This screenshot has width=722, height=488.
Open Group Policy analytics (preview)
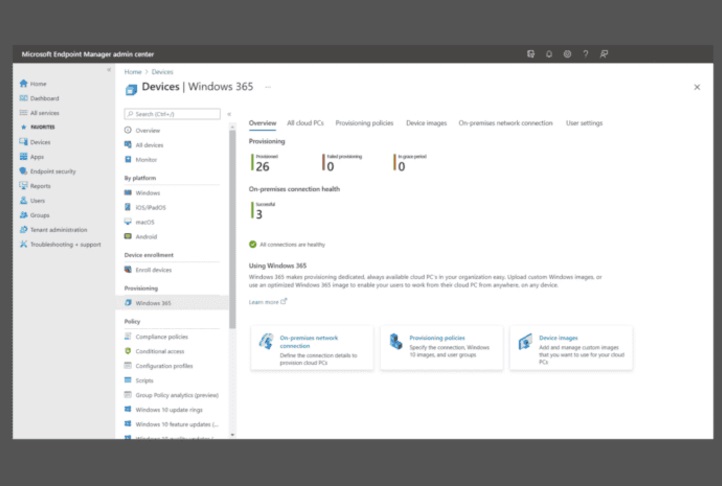click(x=171, y=395)
